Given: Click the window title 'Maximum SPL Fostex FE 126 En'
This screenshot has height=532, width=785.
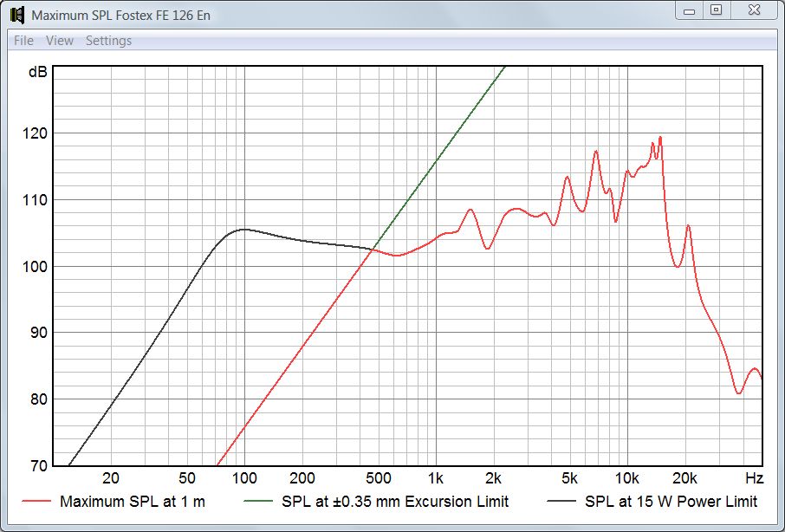Looking at the screenshot, I should pyautogui.click(x=120, y=16).
